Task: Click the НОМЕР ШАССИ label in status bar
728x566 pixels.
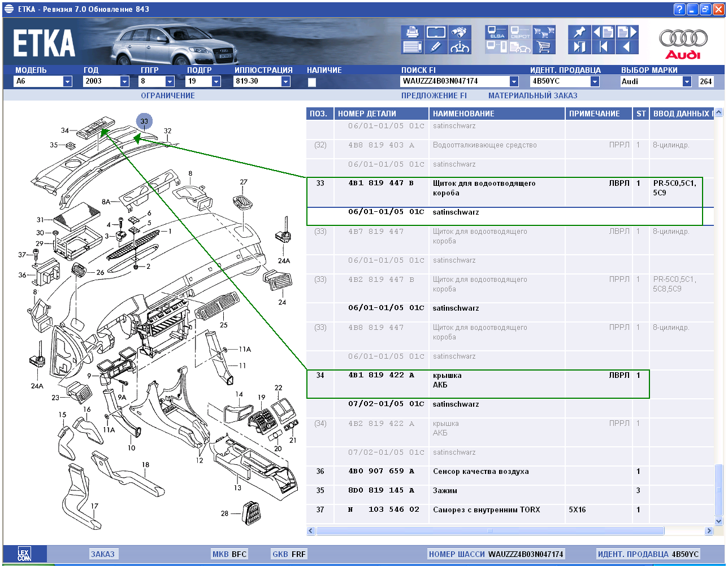Action: (457, 554)
